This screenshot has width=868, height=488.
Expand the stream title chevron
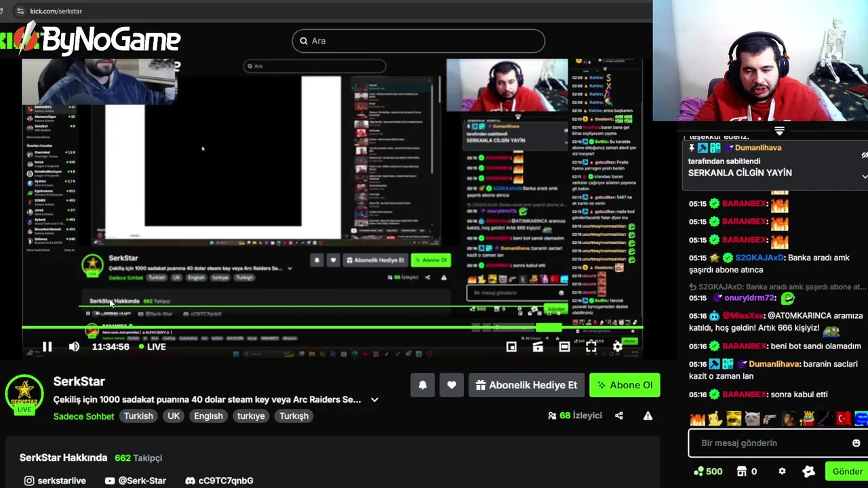point(374,400)
